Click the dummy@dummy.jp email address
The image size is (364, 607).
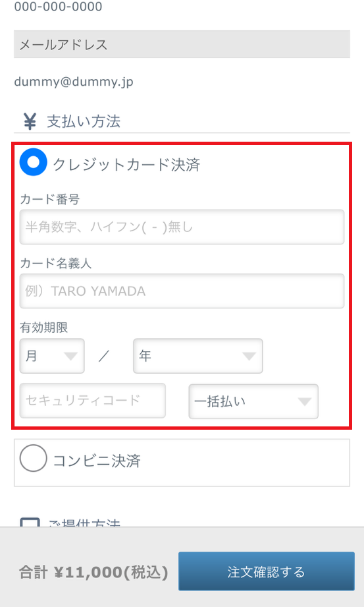coord(74,82)
